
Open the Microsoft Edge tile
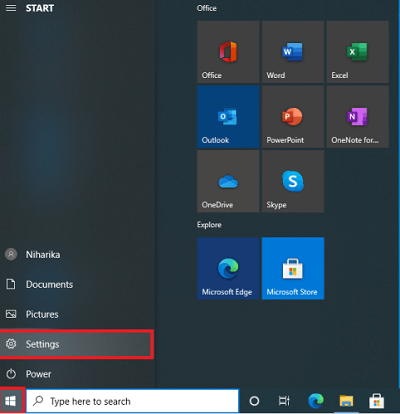click(228, 268)
